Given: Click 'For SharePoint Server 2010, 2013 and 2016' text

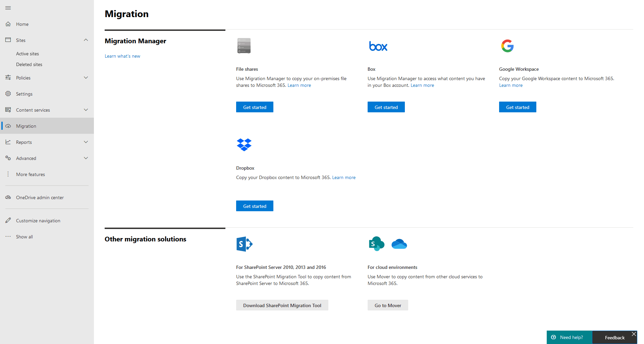Looking at the screenshot, I should pyautogui.click(x=281, y=267).
